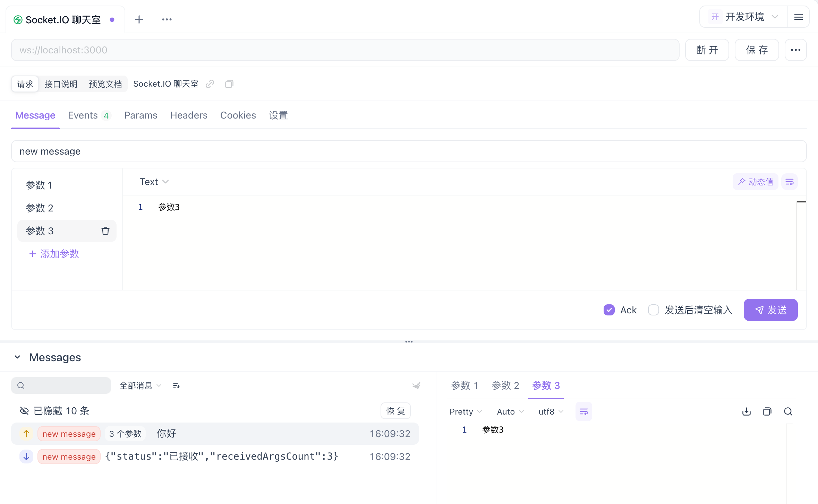Switch to 预览文档 view
The image size is (818, 504).
pyautogui.click(x=105, y=84)
